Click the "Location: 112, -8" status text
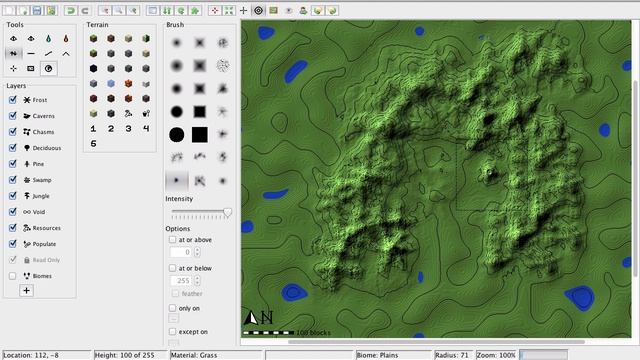 (31, 355)
